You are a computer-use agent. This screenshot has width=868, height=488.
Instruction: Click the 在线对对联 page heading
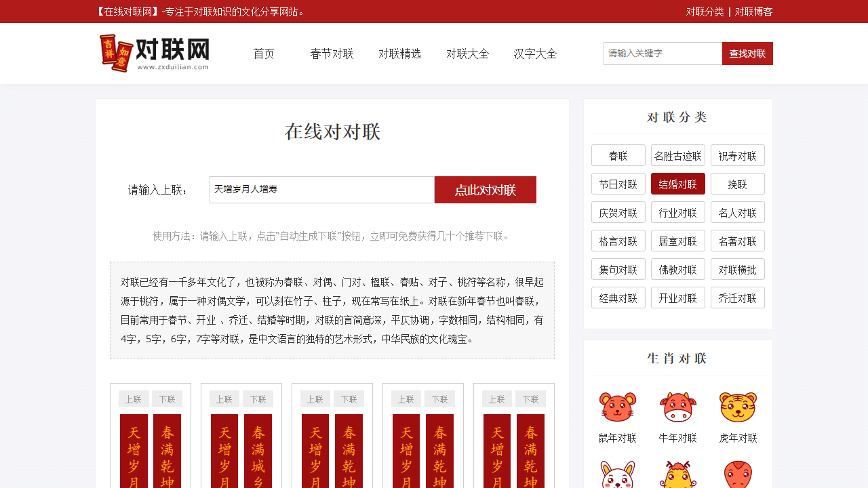[x=332, y=131]
